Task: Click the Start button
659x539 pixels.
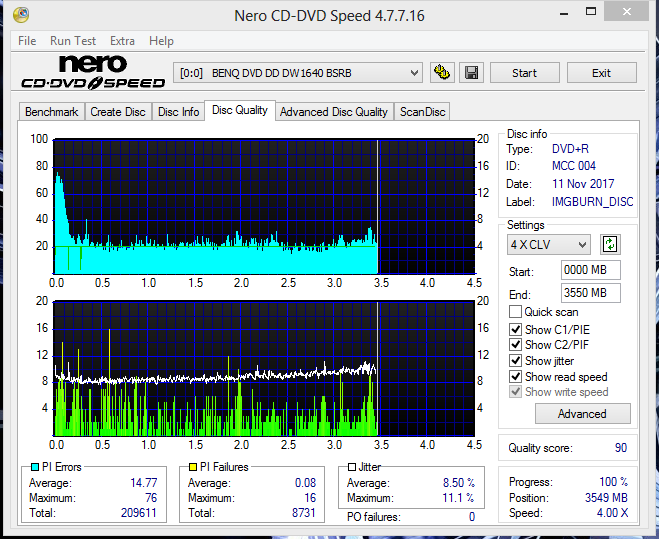Action: (x=525, y=73)
